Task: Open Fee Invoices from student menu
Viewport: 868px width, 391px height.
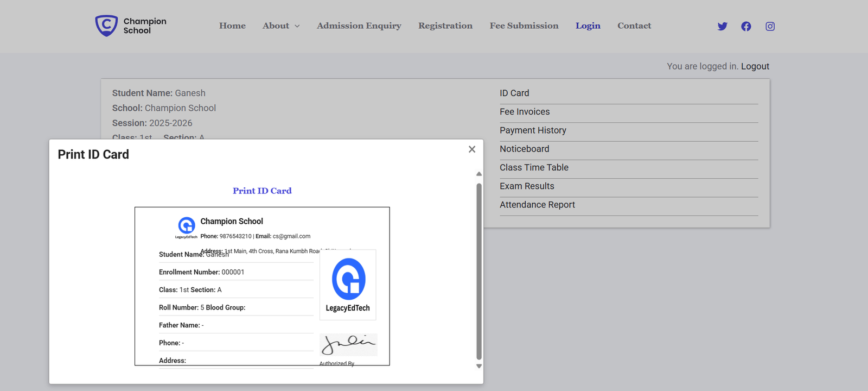Action: tap(525, 112)
